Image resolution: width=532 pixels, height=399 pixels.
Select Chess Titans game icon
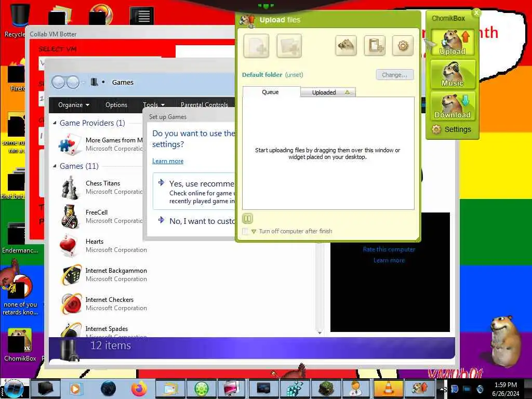pyautogui.click(x=70, y=187)
